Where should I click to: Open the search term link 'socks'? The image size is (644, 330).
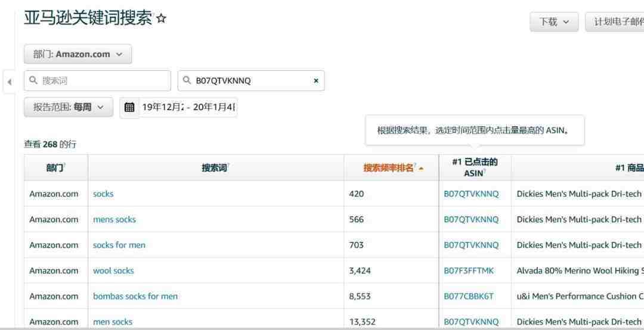click(103, 194)
